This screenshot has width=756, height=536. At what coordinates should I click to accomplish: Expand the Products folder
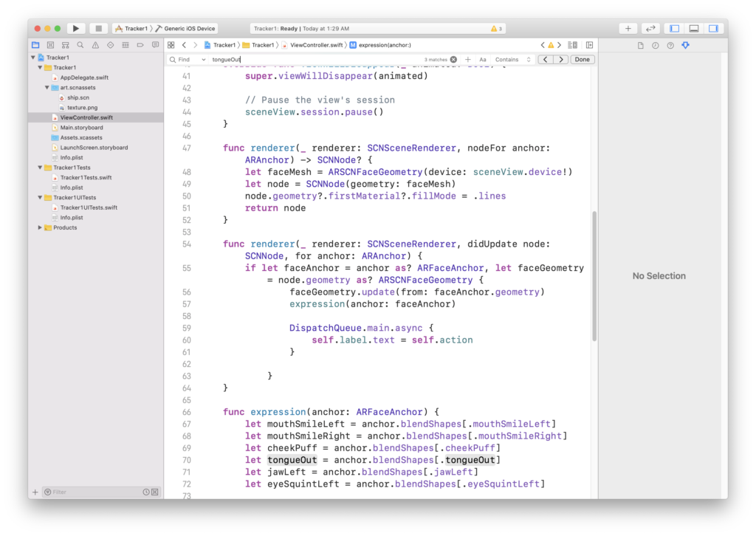pyautogui.click(x=40, y=227)
